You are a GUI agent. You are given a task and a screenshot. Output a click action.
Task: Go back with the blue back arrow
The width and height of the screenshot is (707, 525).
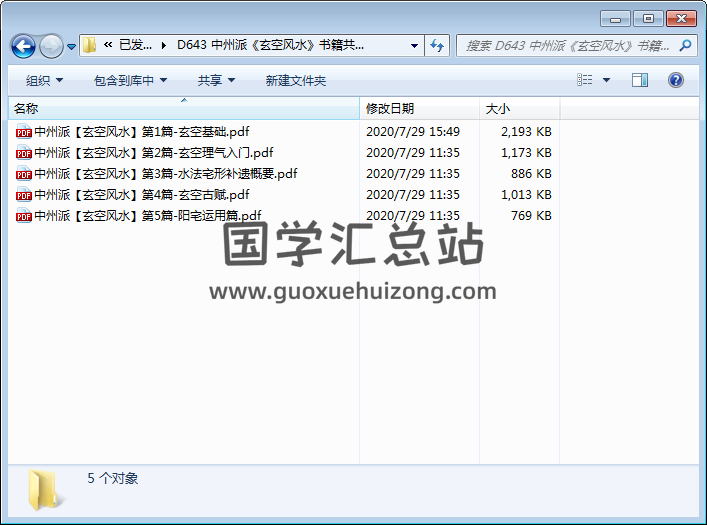pyautogui.click(x=23, y=46)
